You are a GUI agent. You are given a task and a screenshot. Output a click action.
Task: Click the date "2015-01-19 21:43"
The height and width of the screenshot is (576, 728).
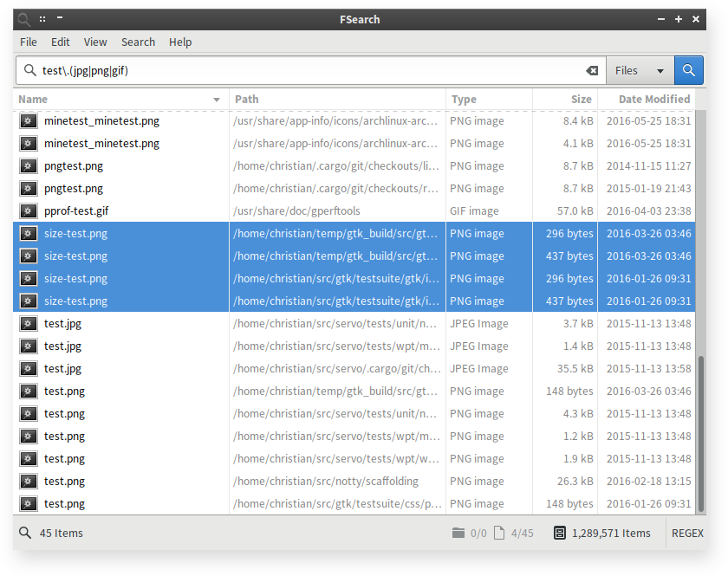[648, 189]
